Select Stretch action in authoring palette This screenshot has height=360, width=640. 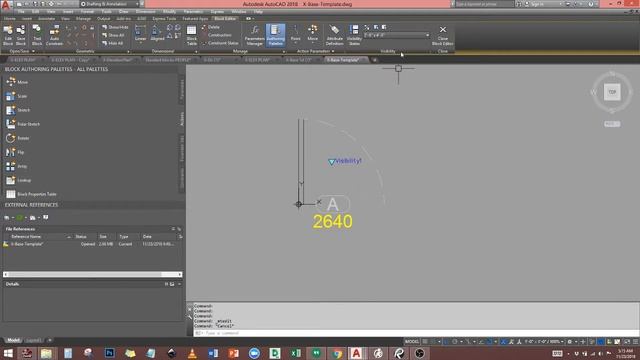click(18, 110)
